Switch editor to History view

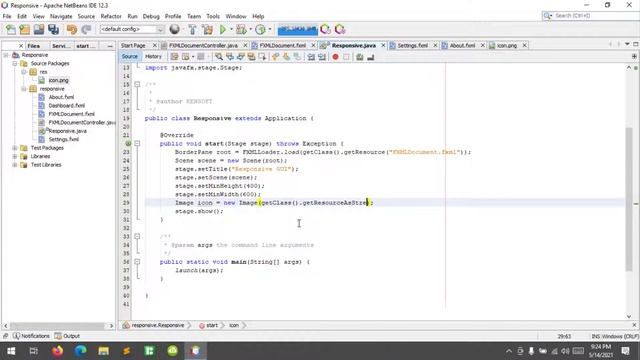pos(153,57)
